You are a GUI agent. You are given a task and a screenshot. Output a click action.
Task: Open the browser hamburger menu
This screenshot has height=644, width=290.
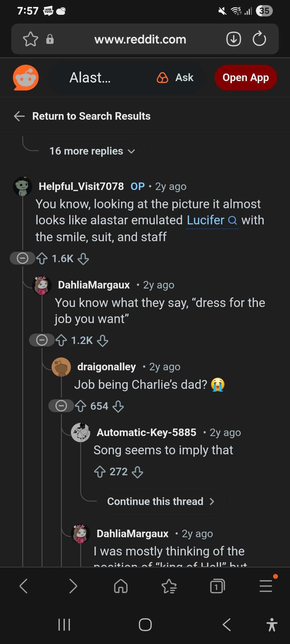[x=266, y=586]
